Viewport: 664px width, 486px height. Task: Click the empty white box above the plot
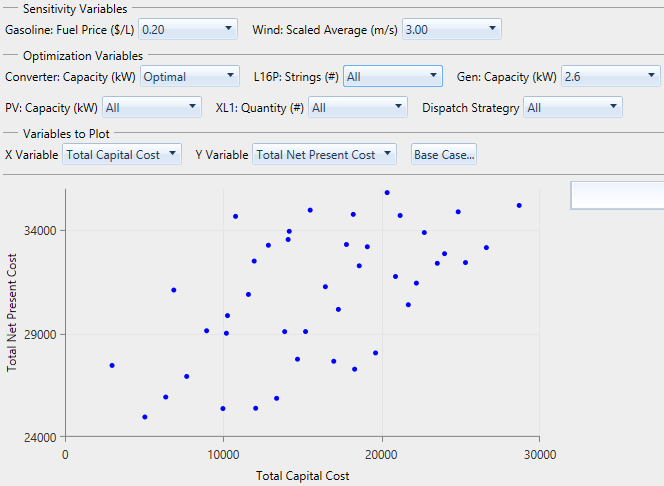[617, 195]
